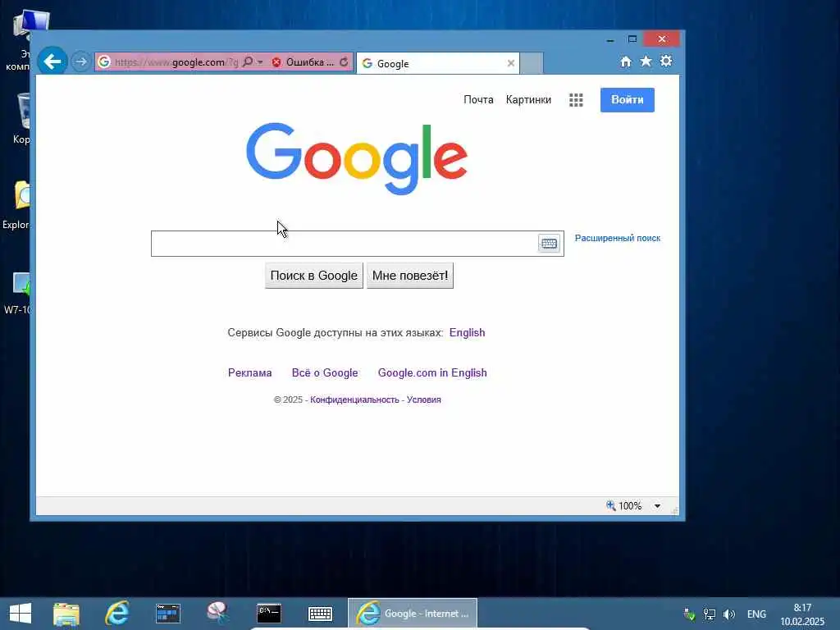This screenshot has height=630, width=840.
Task: Open the Tools gear menu
Action: [666, 61]
